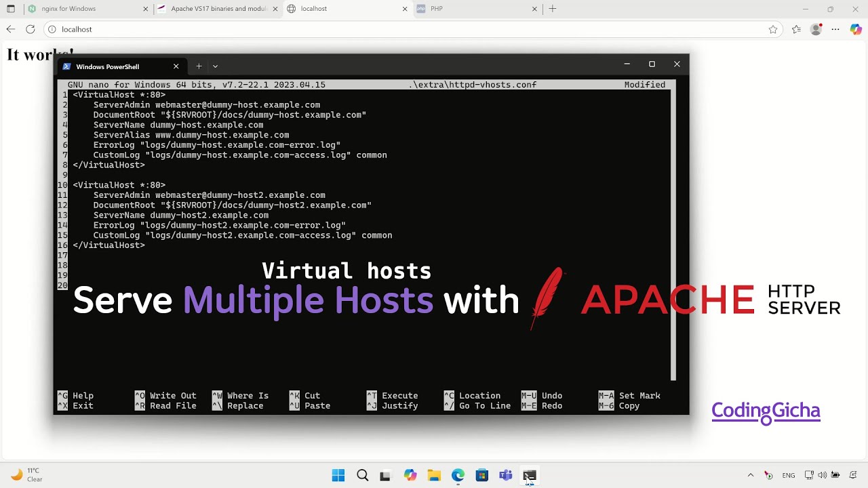Image resolution: width=868 pixels, height=488 pixels.
Task: Switch to the Apache VS17 binaries tab
Action: 218,9
